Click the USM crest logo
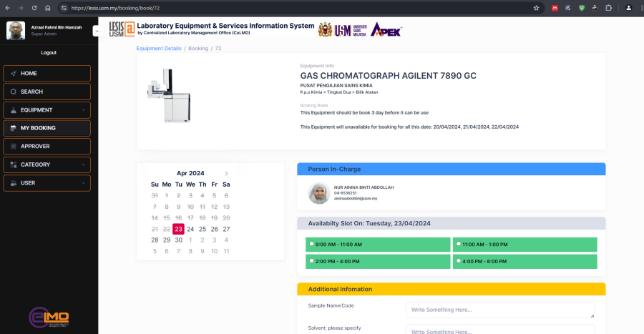The height and width of the screenshot is (334, 644). click(325, 29)
